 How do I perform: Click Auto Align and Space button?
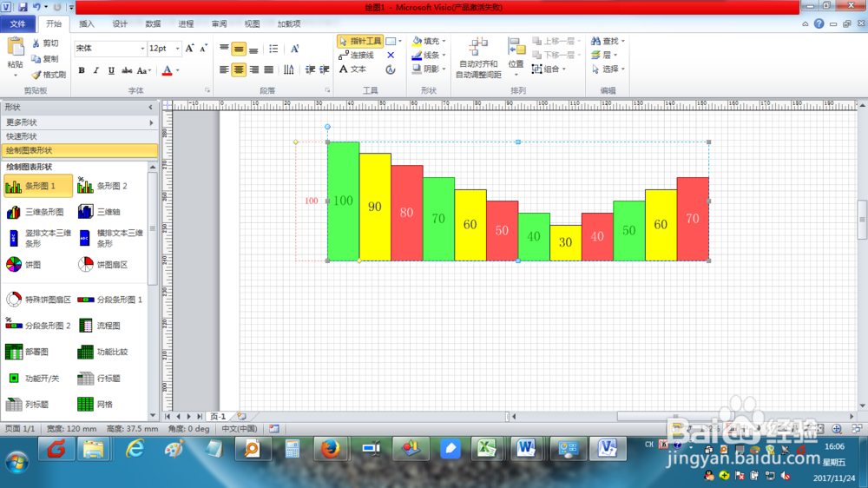click(x=478, y=57)
